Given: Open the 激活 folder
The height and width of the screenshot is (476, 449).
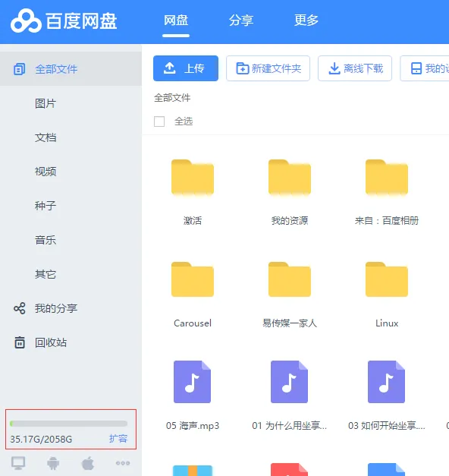Looking at the screenshot, I should (193, 178).
